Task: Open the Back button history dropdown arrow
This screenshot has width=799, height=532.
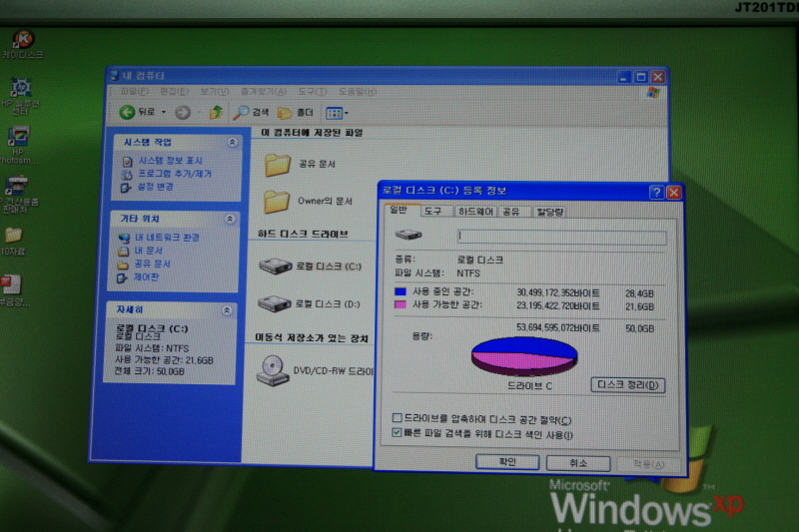Action: point(164,112)
